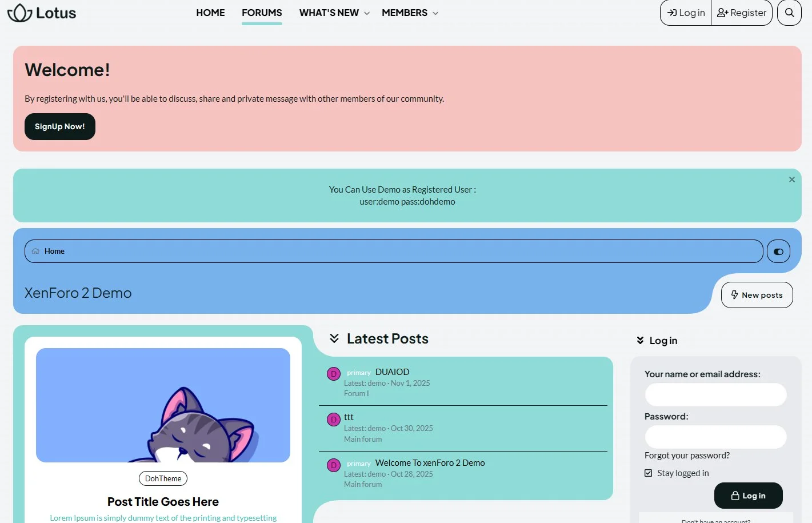Open the search magnifier icon
The width and height of the screenshot is (812, 523).
(x=789, y=13)
